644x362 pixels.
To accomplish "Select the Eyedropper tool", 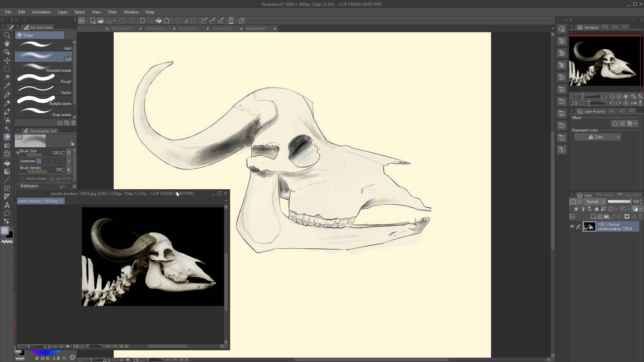I will pos(7,86).
